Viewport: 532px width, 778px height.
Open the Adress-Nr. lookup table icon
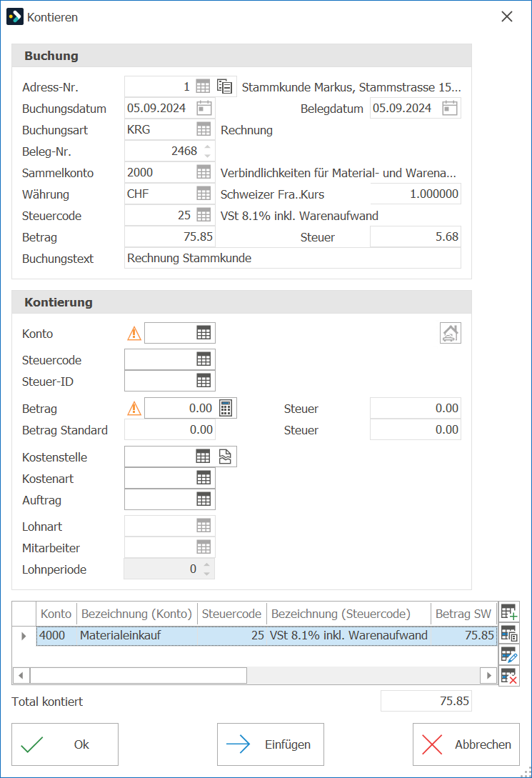[203, 87]
